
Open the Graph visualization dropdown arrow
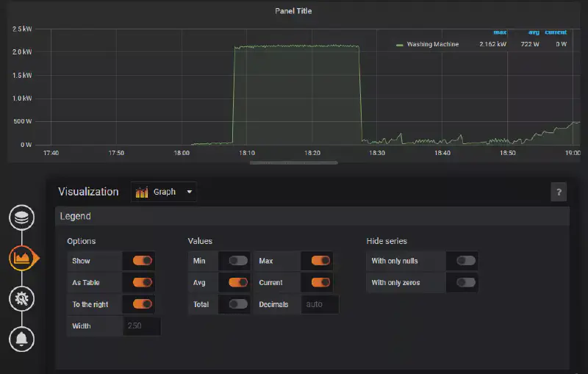190,193
